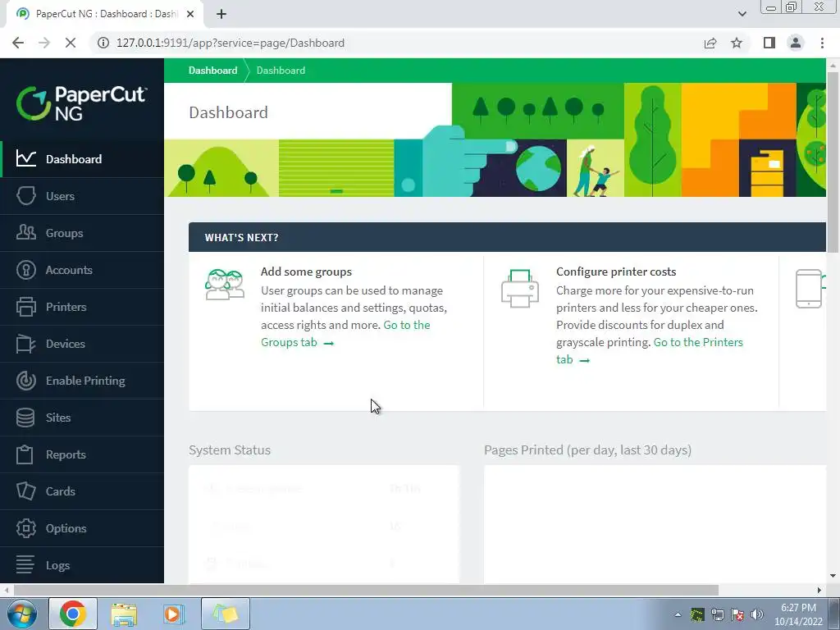Click the second Dashboard breadcrumb
The width and height of the screenshot is (840, 630).
coord(281,71)
